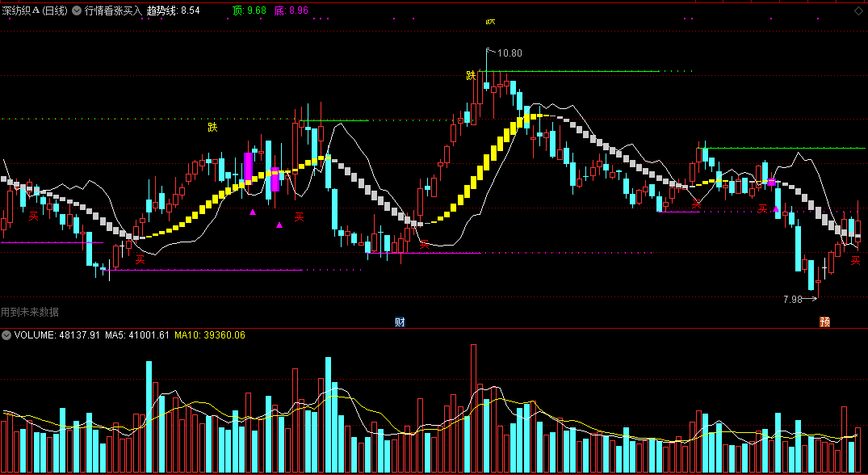Open the 行情看涨买入 indicator dropdown arrow
The width and height of the screenshot is (868, 475).
(x=77, y=11)
